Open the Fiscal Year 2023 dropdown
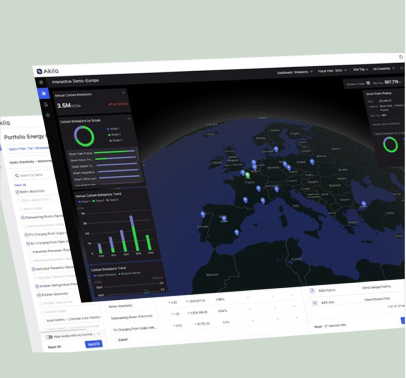406x378 pixels. [x=332, y=71]
